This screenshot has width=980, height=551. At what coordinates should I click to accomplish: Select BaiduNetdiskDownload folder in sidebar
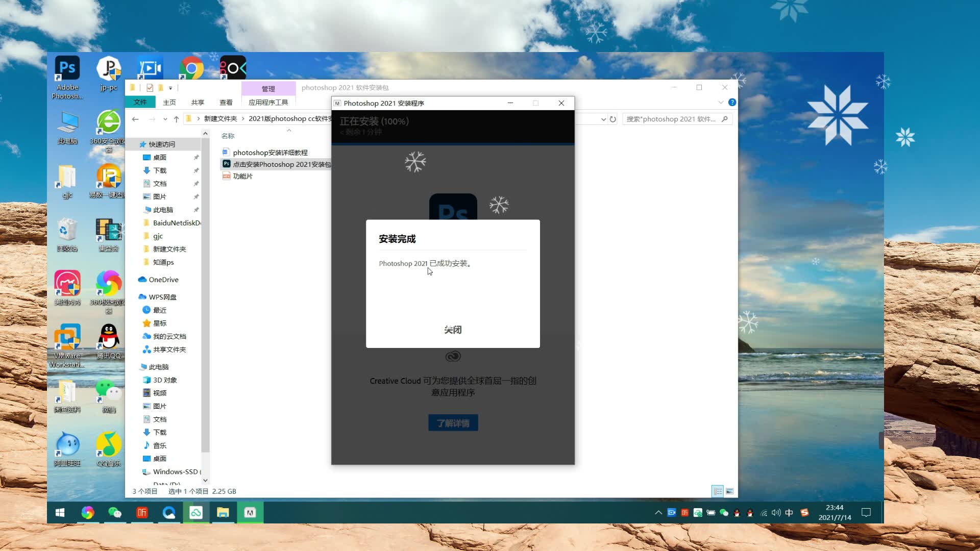pos(172,223)
